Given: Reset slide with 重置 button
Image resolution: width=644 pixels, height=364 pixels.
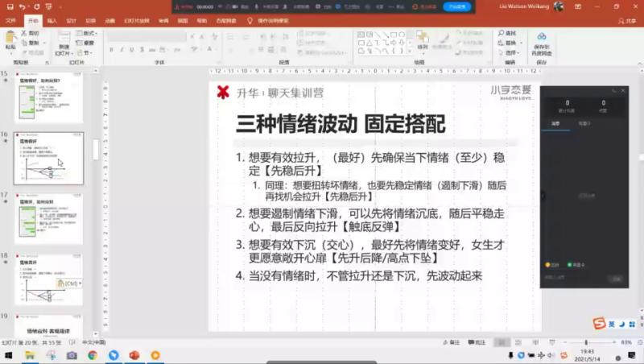Looking at the screenshot, I should pyautogui.click(x=85, y=43).
